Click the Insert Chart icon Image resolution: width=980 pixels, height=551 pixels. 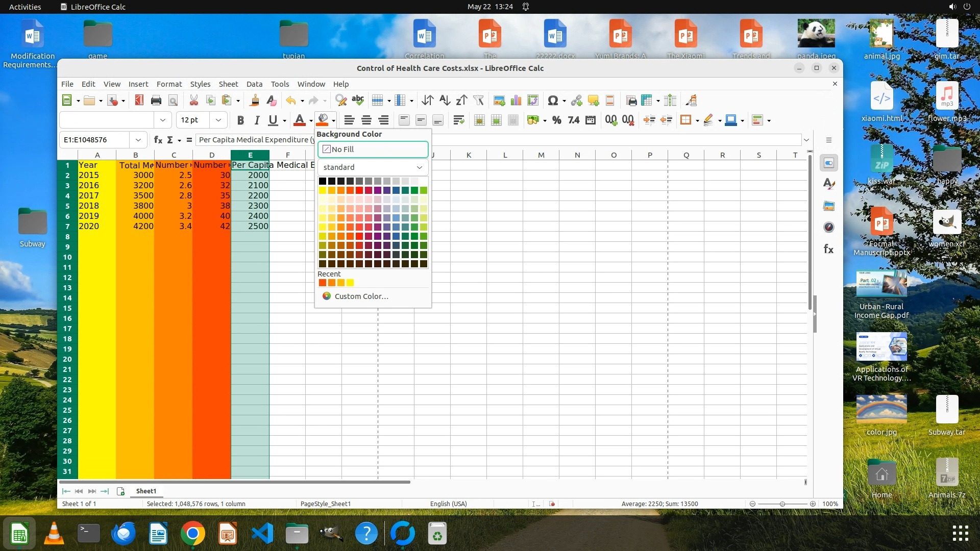click(516, 101)
